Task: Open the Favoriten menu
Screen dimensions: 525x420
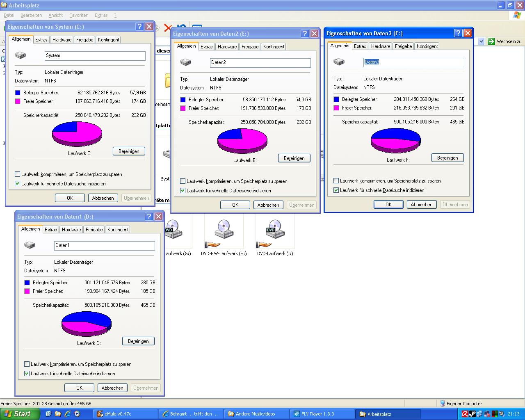Action: 79,15
